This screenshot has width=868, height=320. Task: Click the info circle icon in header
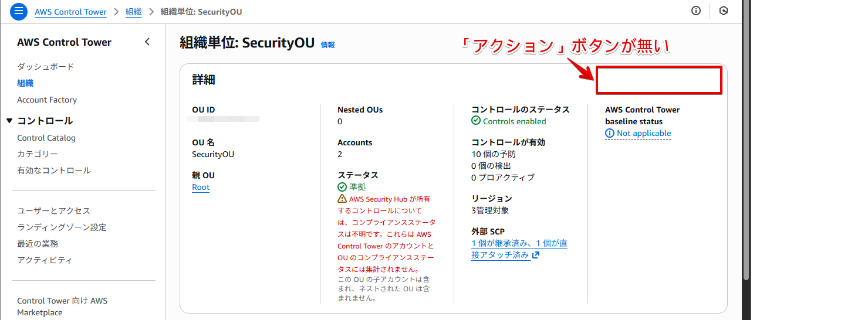[696, 11]
